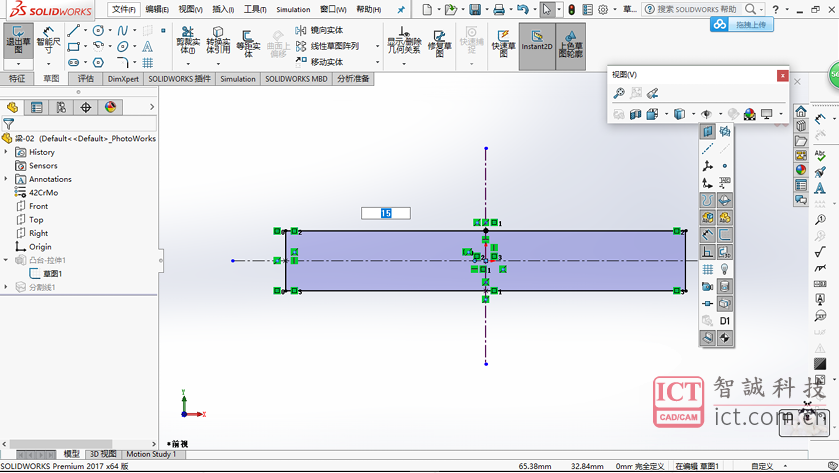Viewport: 839px width, 473px height.
Task: Select the Line sketch tool
Action: pyautogui.click(x=73, y=30)
